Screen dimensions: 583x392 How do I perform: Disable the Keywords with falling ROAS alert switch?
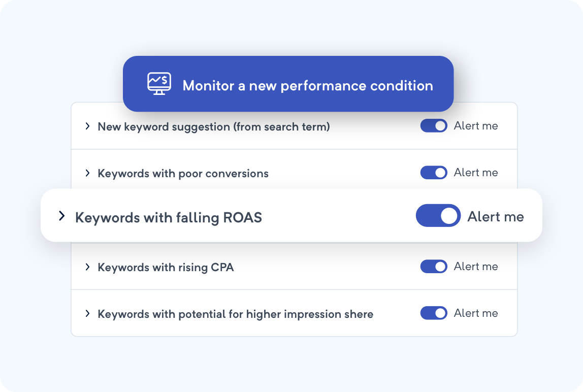tap(438, 215)
